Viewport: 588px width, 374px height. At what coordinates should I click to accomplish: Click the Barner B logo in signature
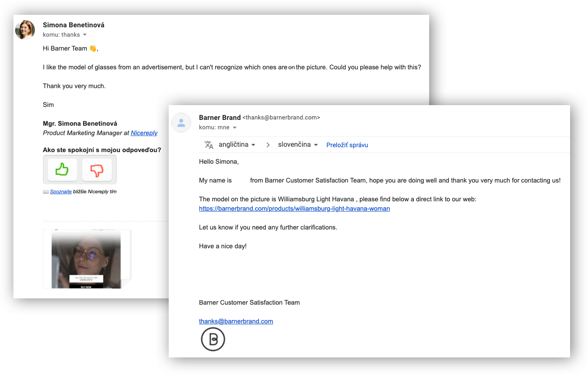coord(213,340)
